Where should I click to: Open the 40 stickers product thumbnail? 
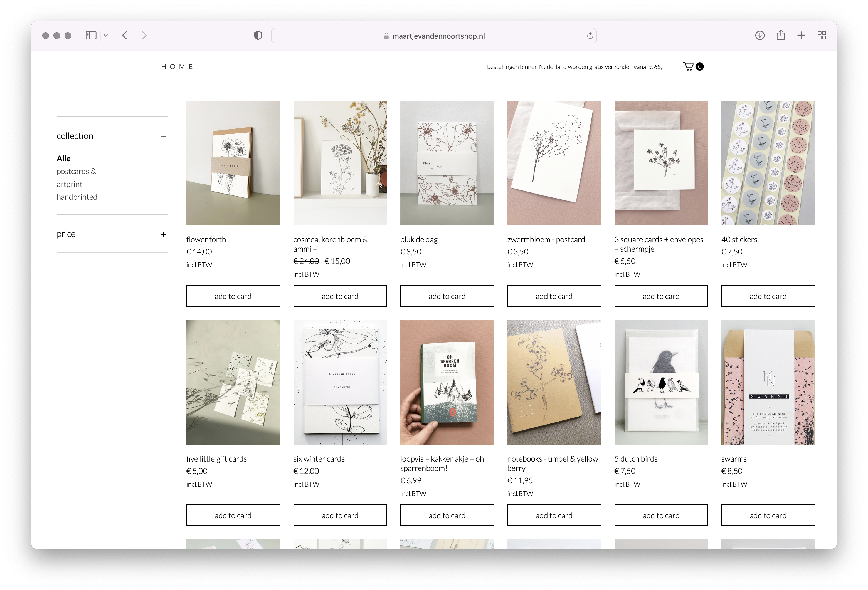pos(768,163)
